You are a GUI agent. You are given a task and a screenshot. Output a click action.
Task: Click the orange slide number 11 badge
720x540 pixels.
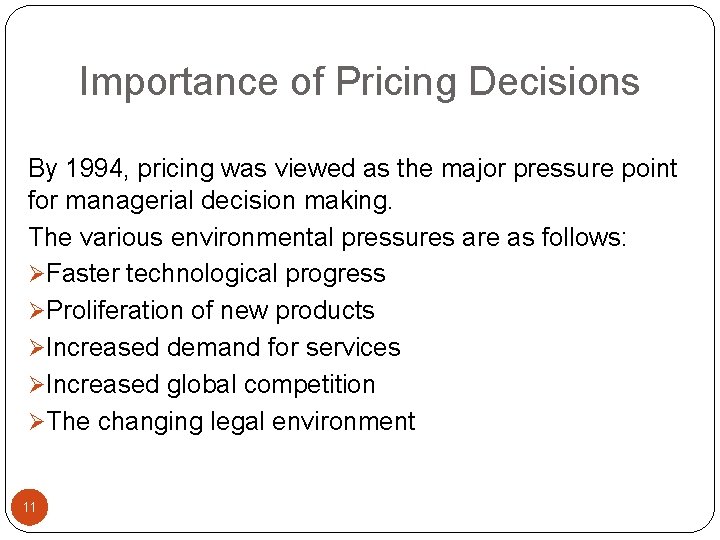click(x=30, y=508)
